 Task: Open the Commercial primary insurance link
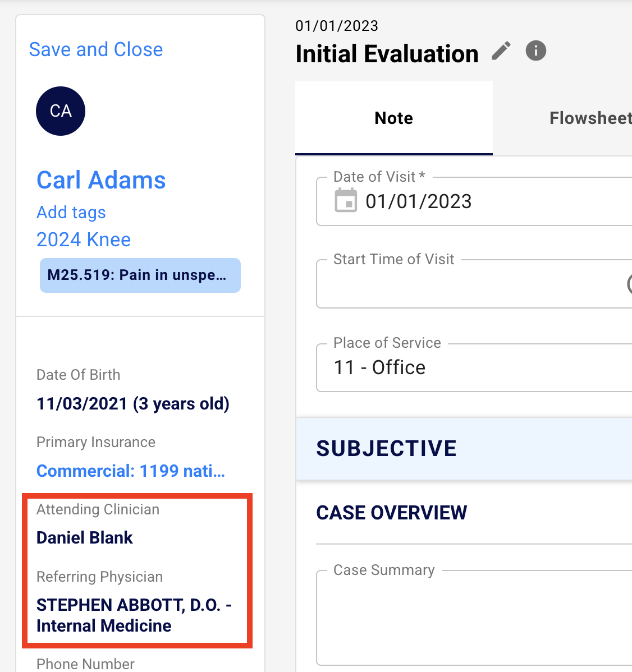[x=131, y=471]
